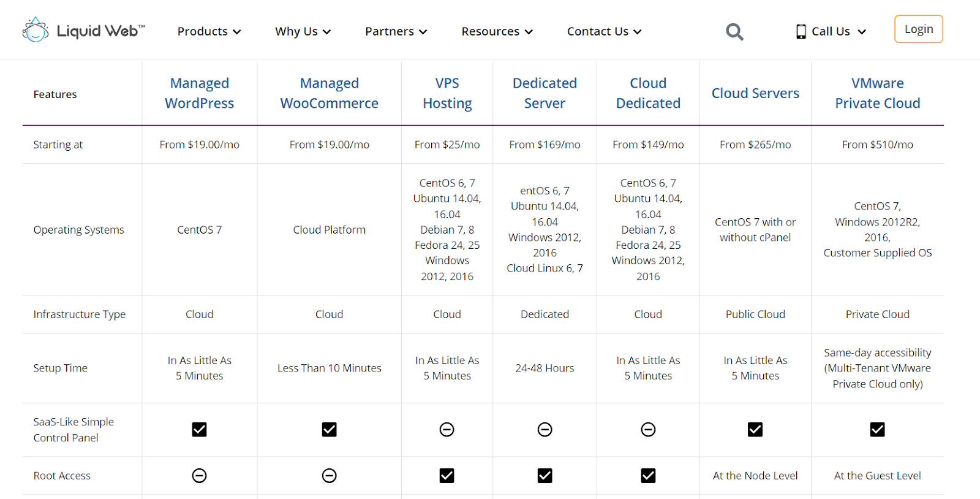Open the Partners dropdown
980x499 pixels.
(x=396, y=31)
